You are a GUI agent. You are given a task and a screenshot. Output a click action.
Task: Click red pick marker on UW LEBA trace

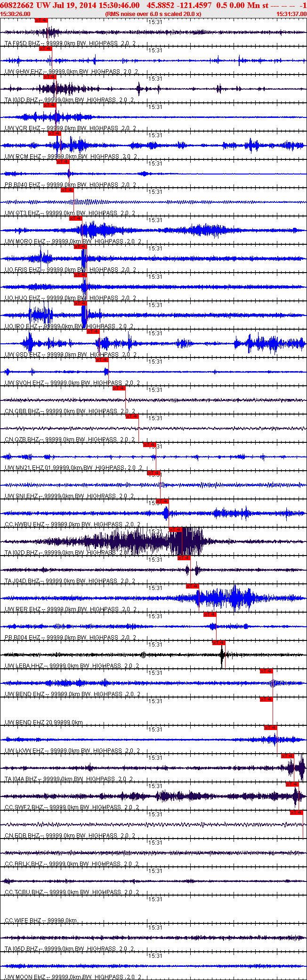[218, 643]
